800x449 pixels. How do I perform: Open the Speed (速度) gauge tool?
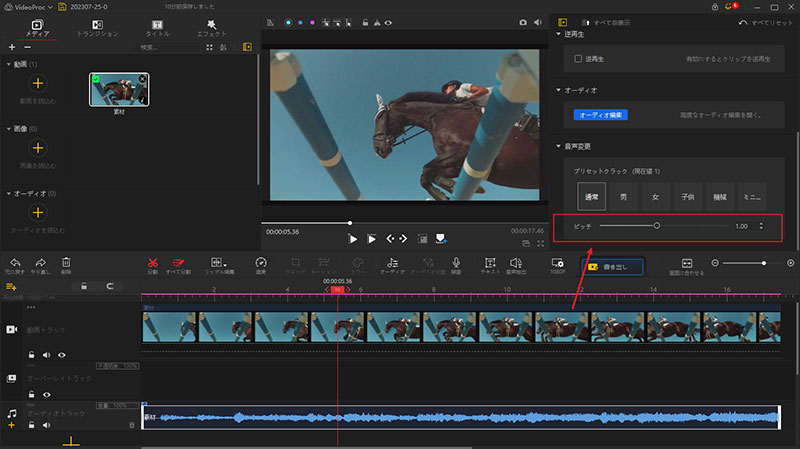261,263
